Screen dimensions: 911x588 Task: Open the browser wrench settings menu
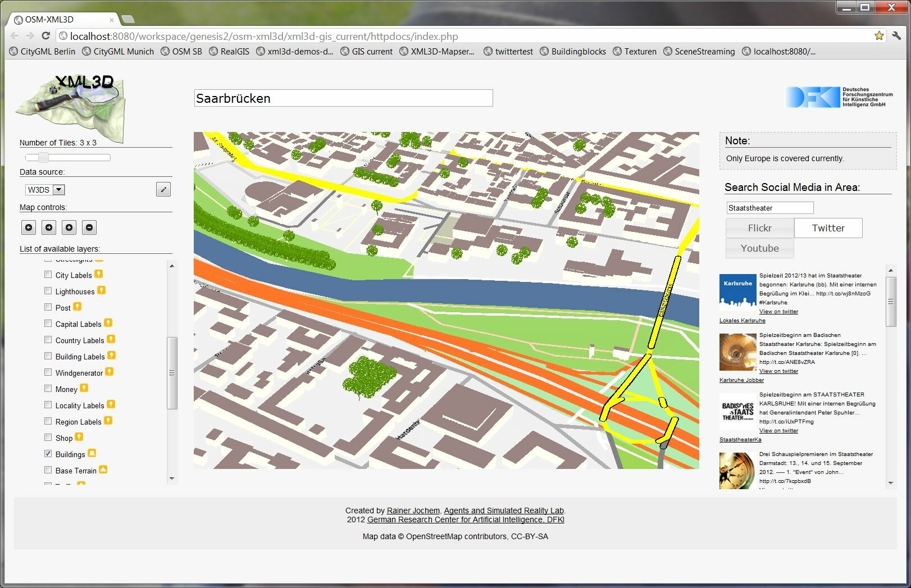(x=896, y=36)
